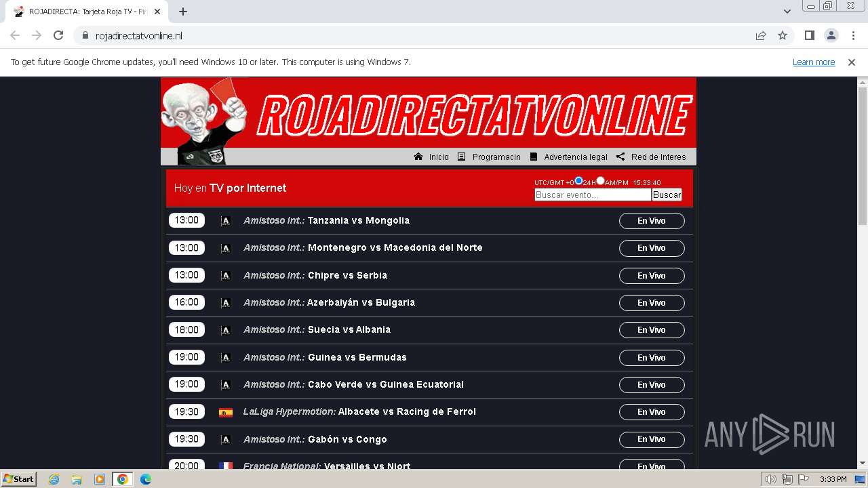Open Microsoft Edge from taskbar

tap(145, 479)
